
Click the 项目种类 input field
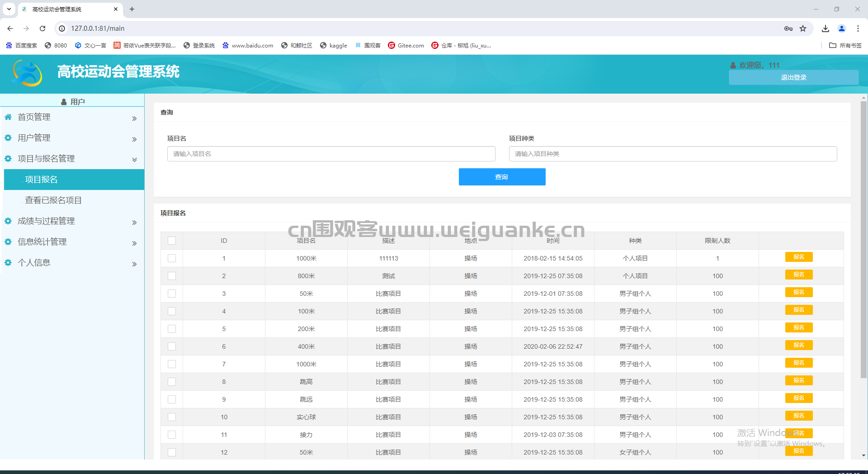tap(673, 154)
